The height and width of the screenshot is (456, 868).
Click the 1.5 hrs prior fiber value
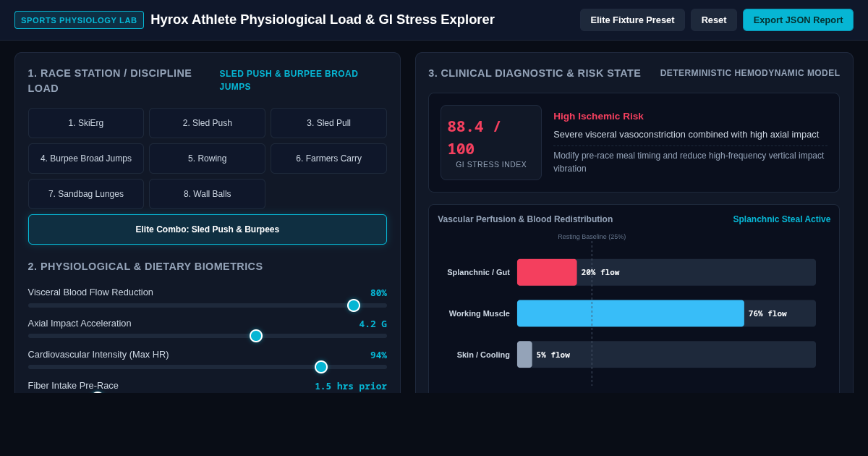351,387
